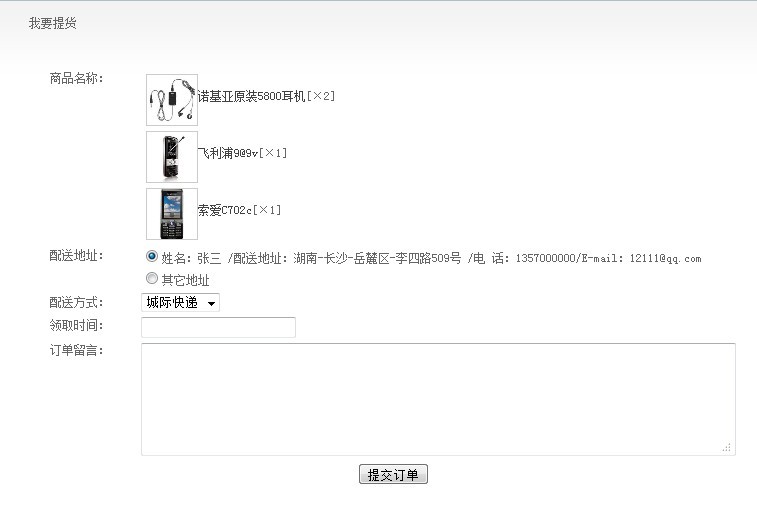
Task: Click the 商品名称 label
Action: [x=76, y=78]
